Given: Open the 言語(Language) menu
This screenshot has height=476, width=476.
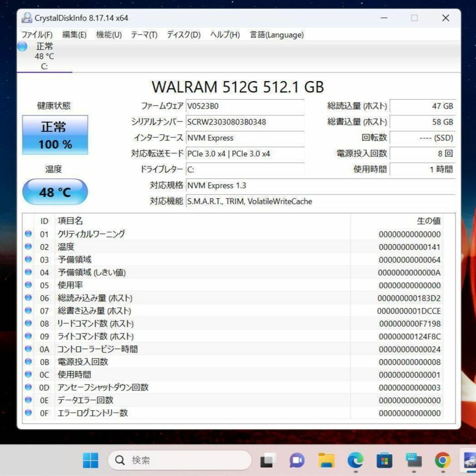Looking at the screenshot, I should 276,35.
